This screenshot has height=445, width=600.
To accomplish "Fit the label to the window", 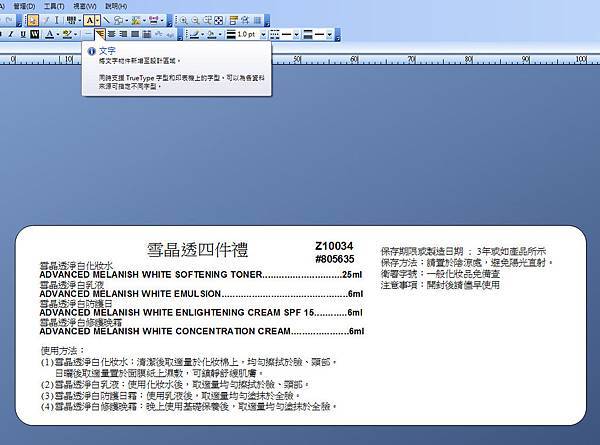I will [218, 20].
